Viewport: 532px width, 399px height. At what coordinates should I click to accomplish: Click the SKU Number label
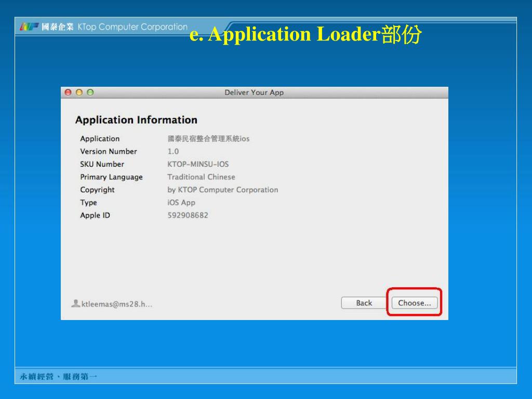(102, 164)
